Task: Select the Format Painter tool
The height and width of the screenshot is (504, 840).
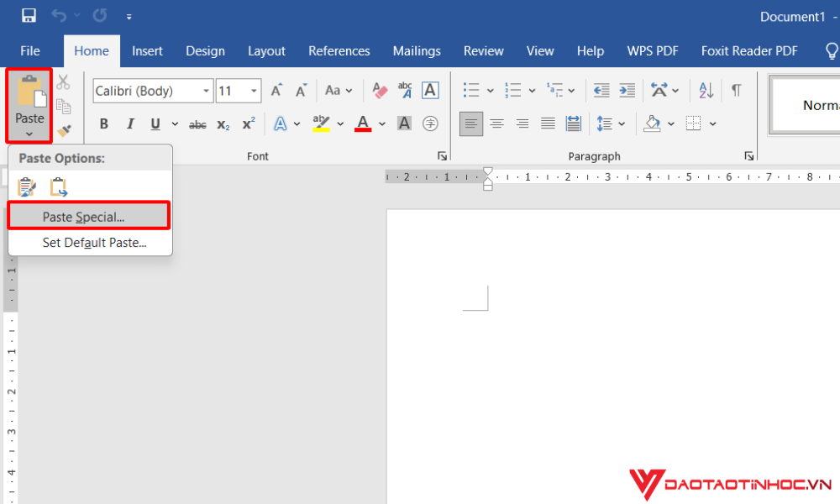Action: tap(65, 130)
